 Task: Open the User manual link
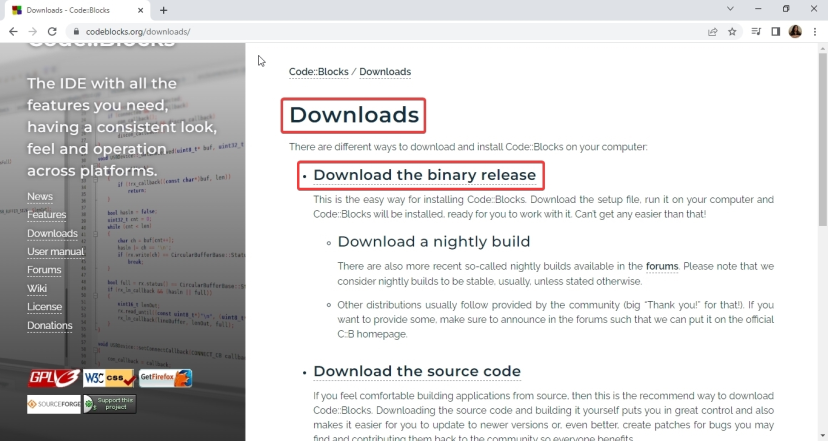[55, 251]
